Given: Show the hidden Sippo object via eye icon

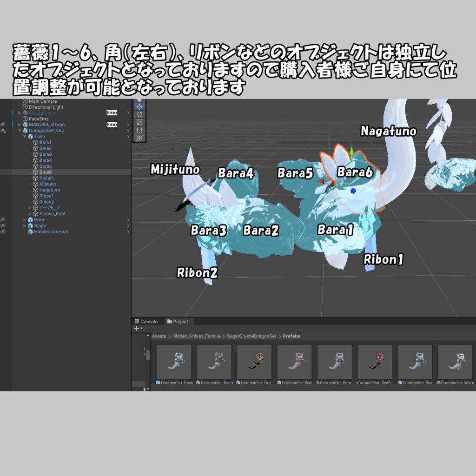Looking at the screenshot, I should (x=4, y=225).
